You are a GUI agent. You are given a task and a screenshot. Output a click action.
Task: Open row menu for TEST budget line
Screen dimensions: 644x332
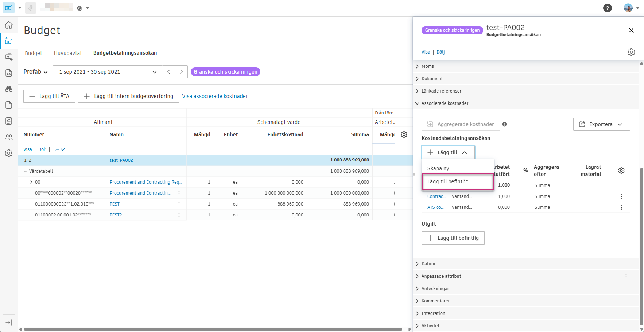[179, 204]
